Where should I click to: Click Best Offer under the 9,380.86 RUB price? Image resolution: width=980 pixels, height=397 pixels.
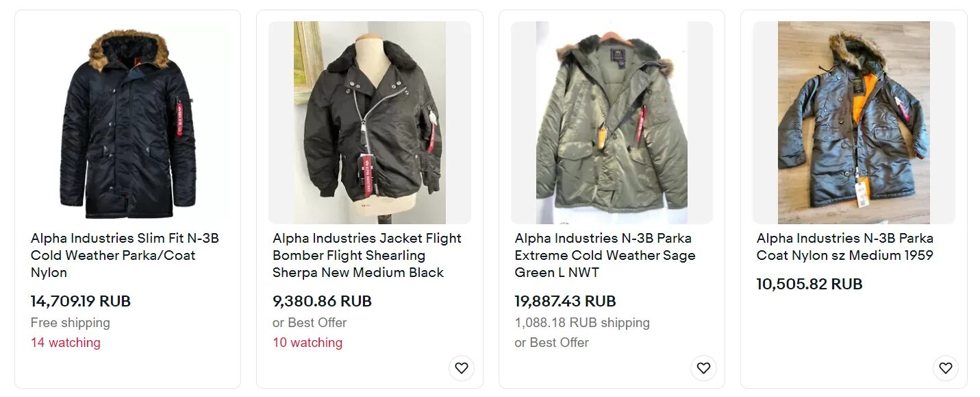pyautogui.click(x=318, y=322)
